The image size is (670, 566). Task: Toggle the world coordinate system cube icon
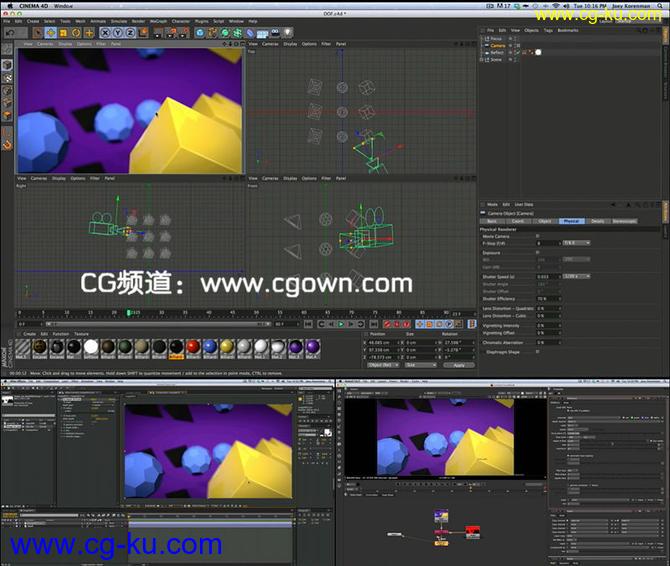point(143,33)
